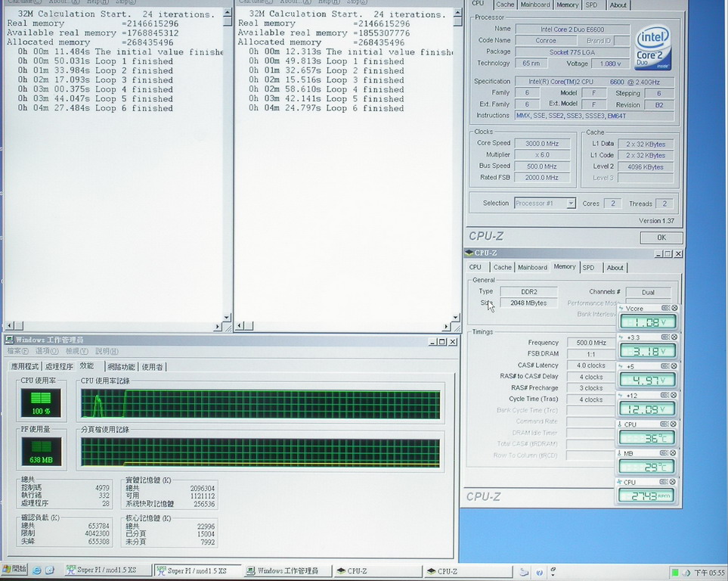Image resolution: width=728 pixels, height=581 pixels.
Task: Click the Core Speed 3000.0 MHz field
Action: pyautogui.click(x=542, y=144)
